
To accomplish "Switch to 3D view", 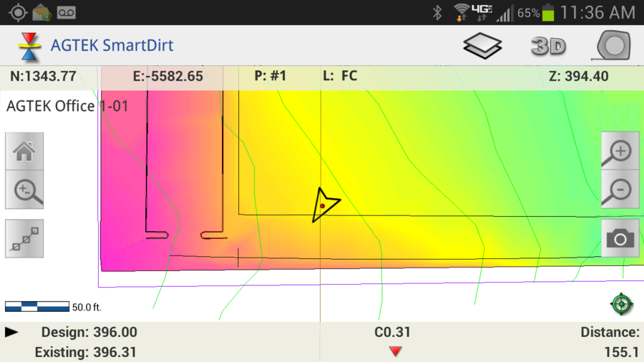I will (x=548, y=46).
